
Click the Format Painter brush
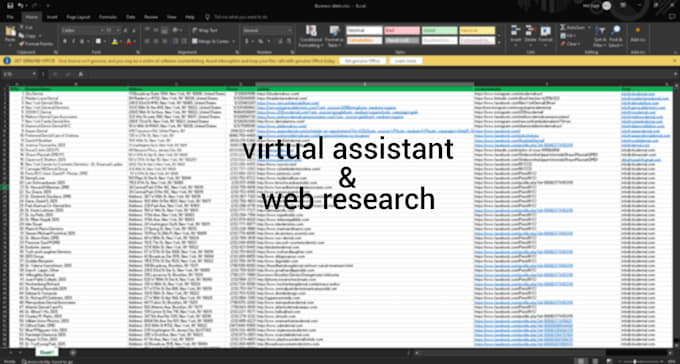22,43
